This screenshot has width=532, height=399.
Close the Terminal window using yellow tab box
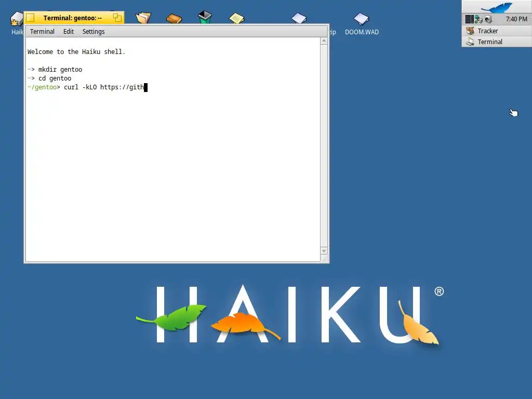[x=30, y=18]
